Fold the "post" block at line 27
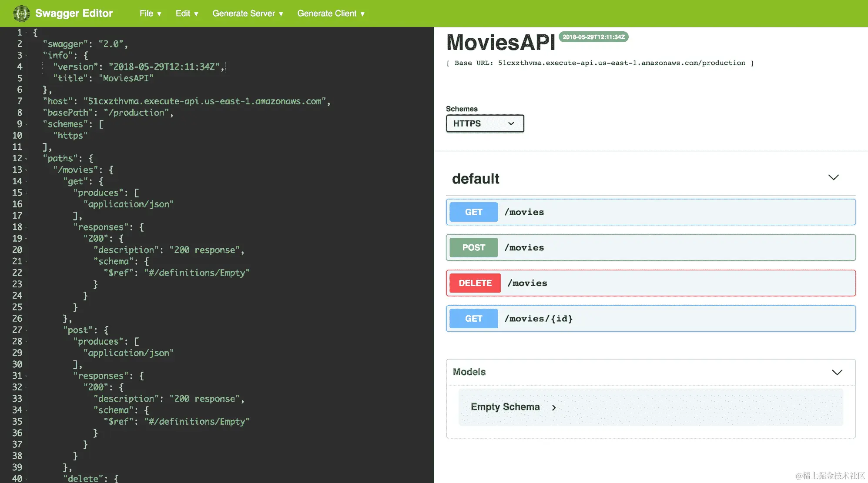The image size is (868, 483). 27,330
